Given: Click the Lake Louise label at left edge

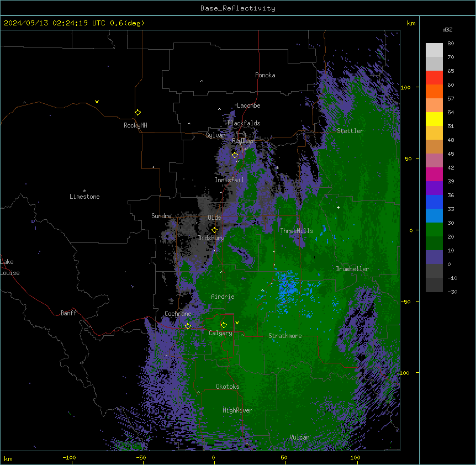Looking at the screenshot, I should click(x=10, y=267).
